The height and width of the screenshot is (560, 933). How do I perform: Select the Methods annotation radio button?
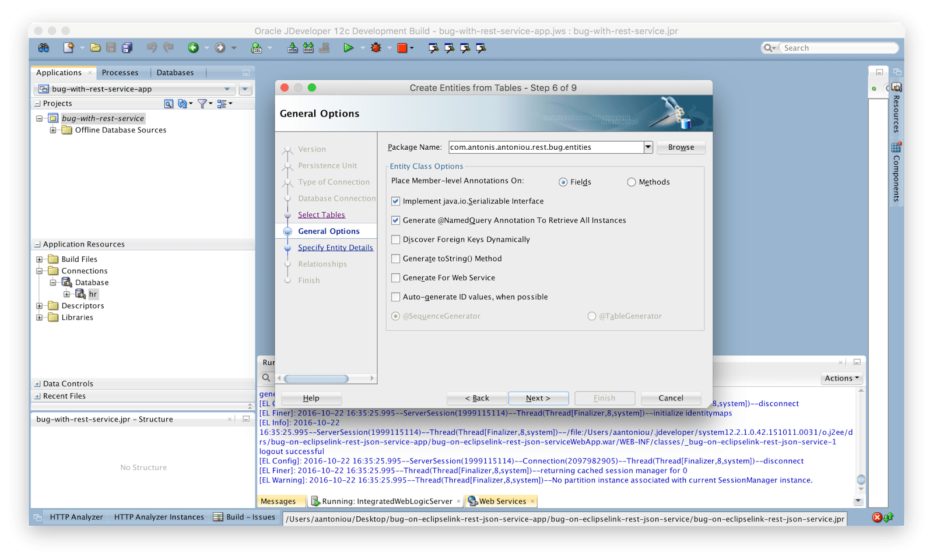[x=632, y=182]
